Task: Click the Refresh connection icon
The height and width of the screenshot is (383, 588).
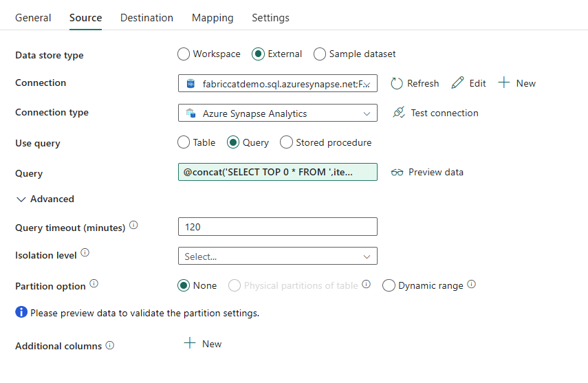Action: tap(397, 83)
